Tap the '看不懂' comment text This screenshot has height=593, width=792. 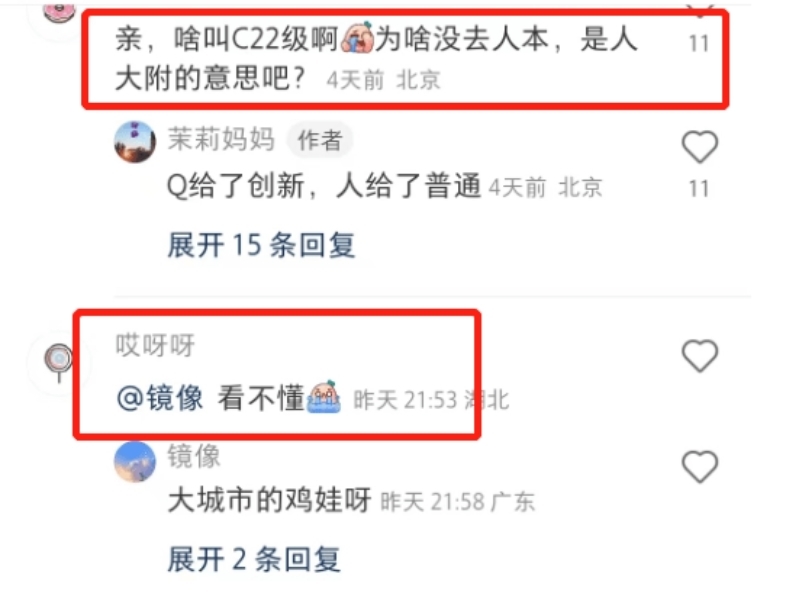[261, 398]
